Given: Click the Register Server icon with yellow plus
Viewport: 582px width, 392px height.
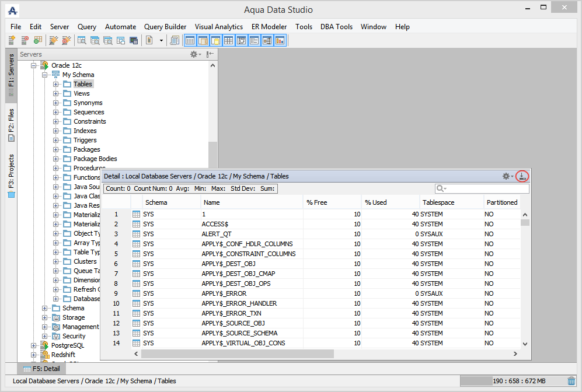Looking at the screenshot, I should [12, 40].
